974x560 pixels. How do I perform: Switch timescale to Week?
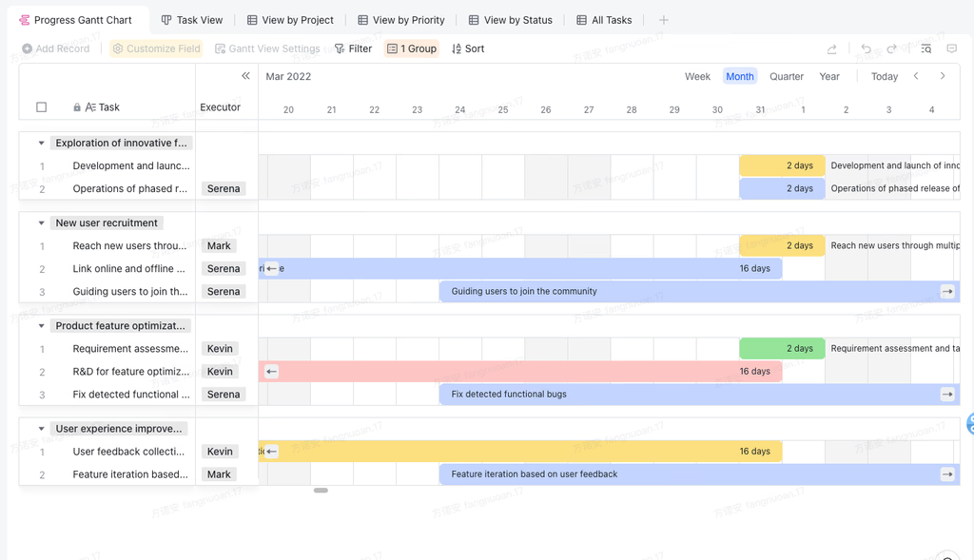[697, 76]
